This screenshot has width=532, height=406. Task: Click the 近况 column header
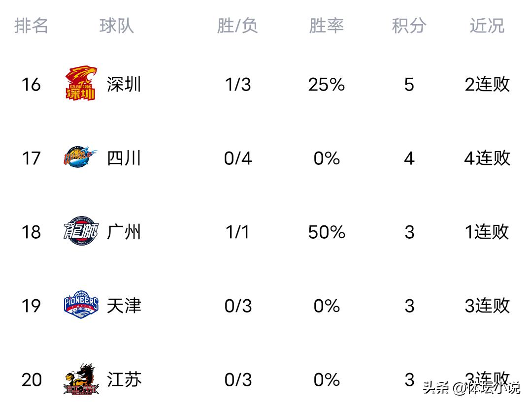[x=487, y=26]
